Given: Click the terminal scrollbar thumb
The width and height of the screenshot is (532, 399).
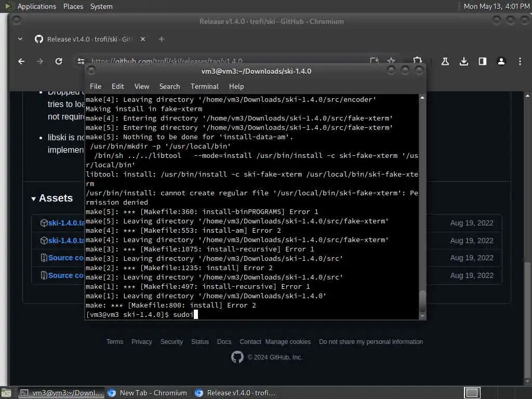Looking at the screenshot, I should (x=422, y=301).
